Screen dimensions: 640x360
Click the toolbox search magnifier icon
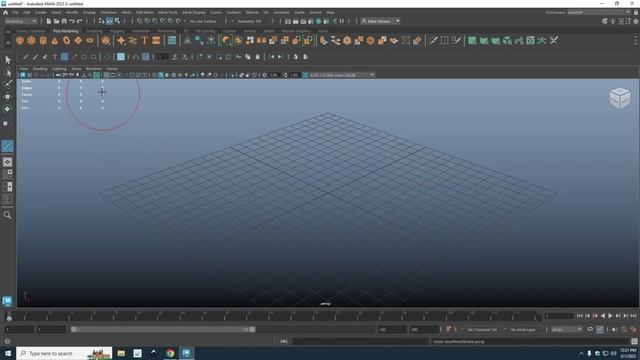(x=7, y=215)
